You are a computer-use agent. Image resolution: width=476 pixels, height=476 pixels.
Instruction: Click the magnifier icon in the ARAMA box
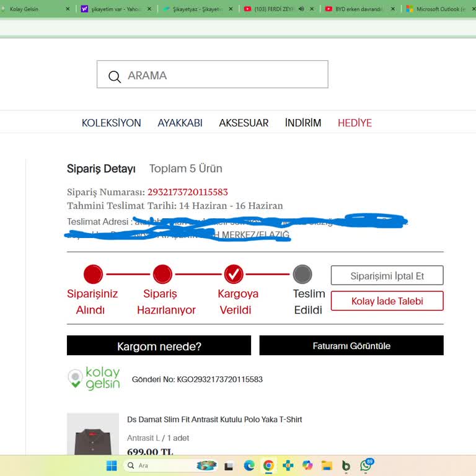pos(115,76)
